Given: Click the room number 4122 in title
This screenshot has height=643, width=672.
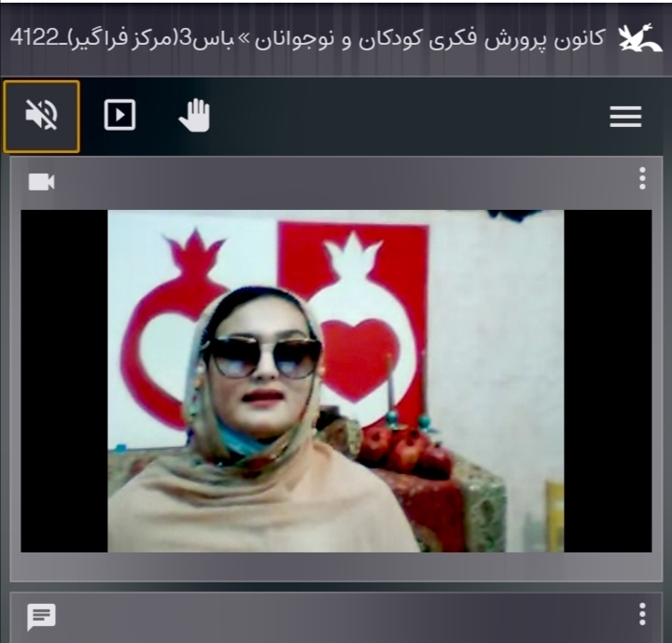Looking at the screenshot, I should [34, 39].
